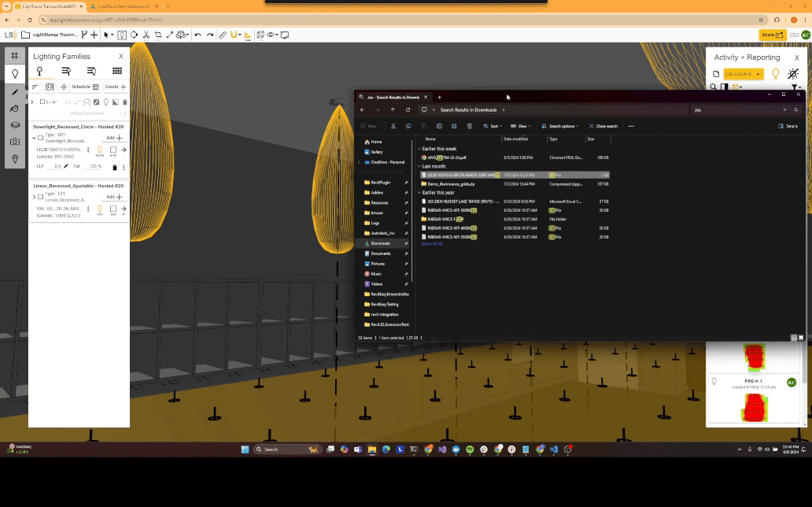Click the Share button
Screen dimensions: 812x507
click(773, 35)
